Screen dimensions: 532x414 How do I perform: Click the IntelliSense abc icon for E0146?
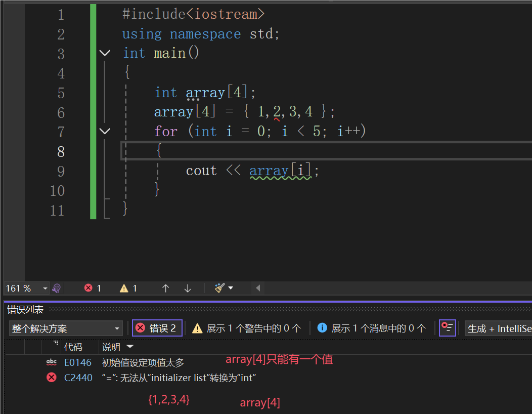[x=52, y=362]
